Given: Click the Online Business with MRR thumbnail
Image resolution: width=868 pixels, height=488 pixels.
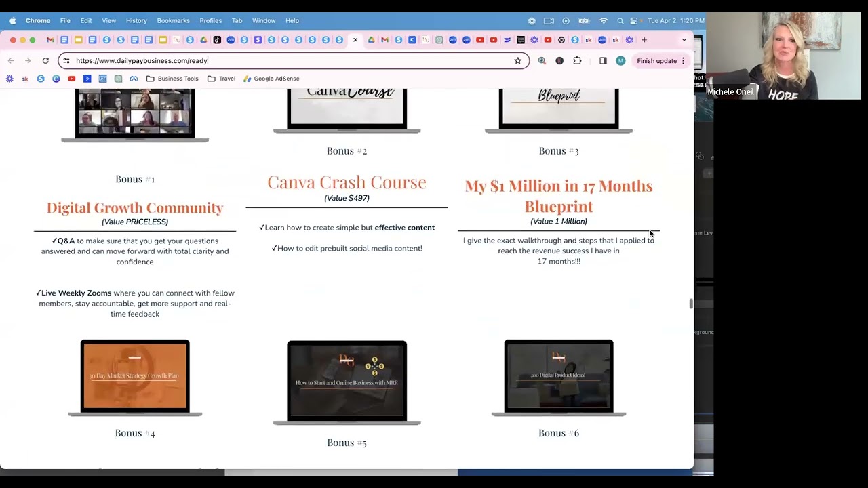Looking at the screenshot, I should click(347, 383).
